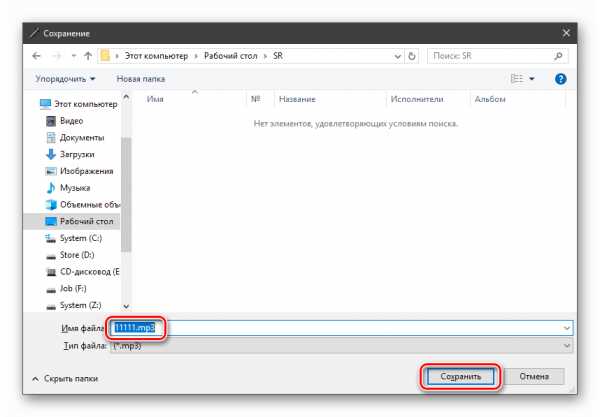Click the search magnifier icon
The width and height of the screenshot is (600, 417).
tap(558, 56)
